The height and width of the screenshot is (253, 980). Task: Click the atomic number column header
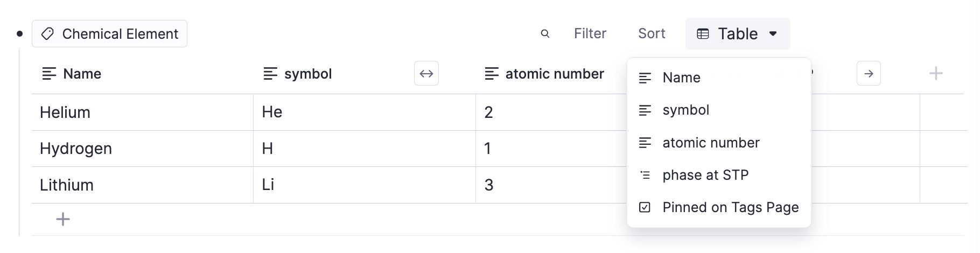point(554,74)
